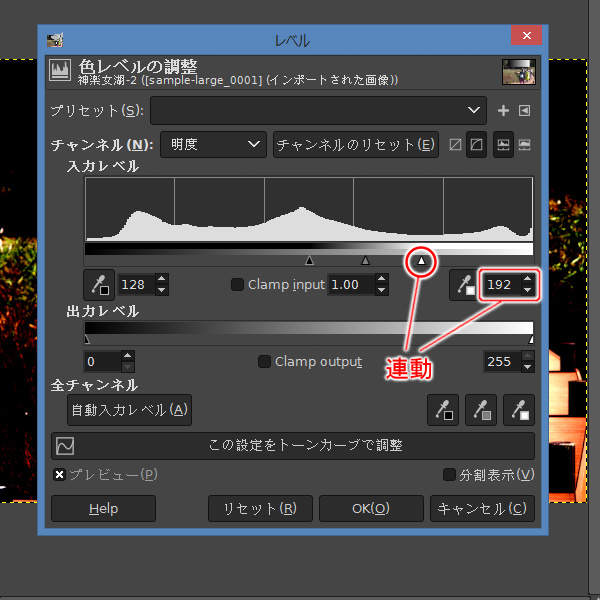Click この設定をトーンカーブで調整 button
Image resolution: width=600 pixels, height=600 pixels.
tap(293, 446)
